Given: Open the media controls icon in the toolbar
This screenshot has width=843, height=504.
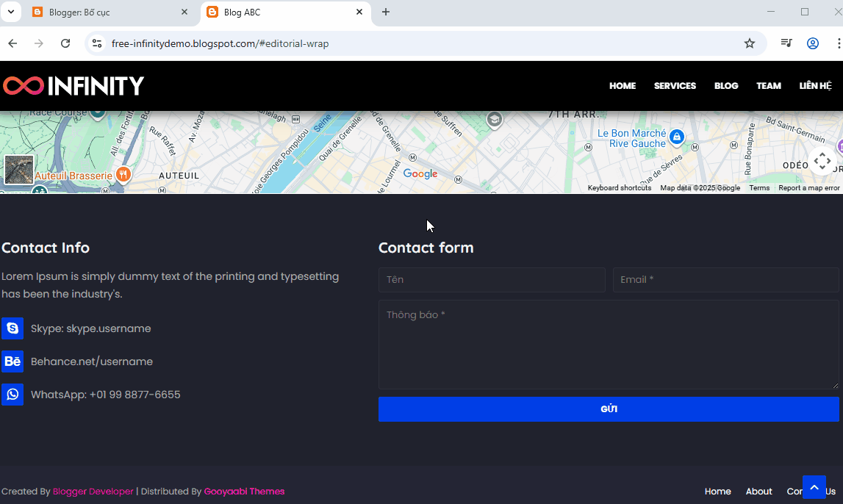Looking at the screenshot, I should tap(786, 43).
